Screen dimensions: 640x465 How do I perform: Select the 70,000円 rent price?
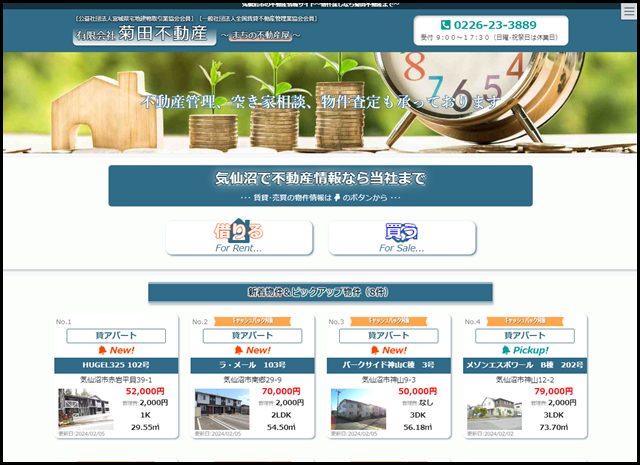click(281, 391)
